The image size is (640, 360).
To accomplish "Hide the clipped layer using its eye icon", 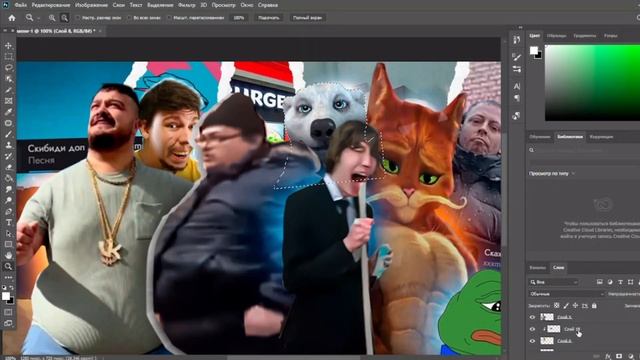I will click(x=532, y=329).
